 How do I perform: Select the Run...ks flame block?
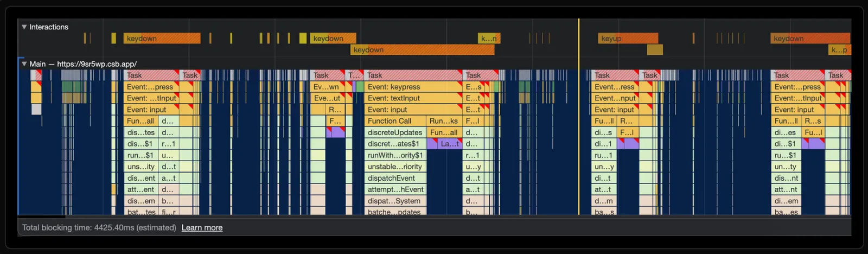pyautogui.click(x=444, y=121)
